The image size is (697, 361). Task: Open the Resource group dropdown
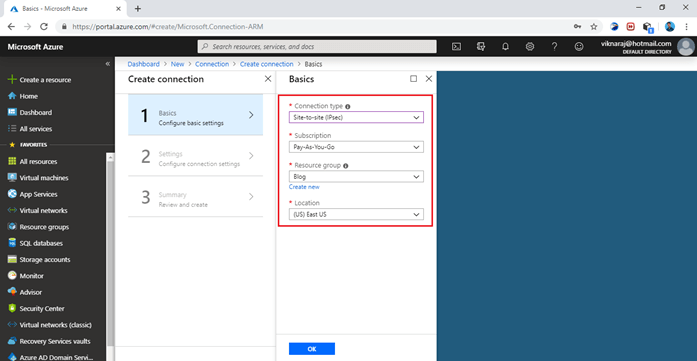point(356,176)
